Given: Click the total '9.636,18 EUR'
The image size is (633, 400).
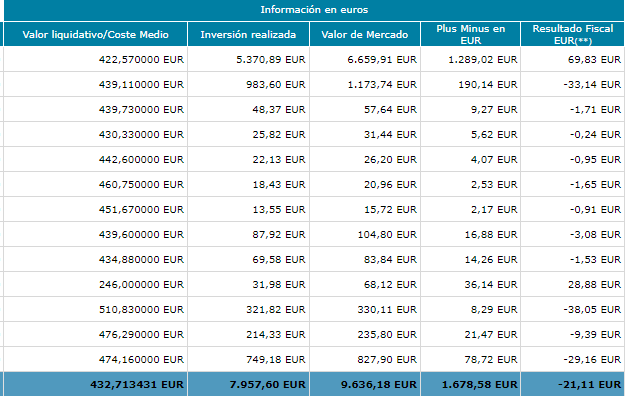Looking at the screenshot, I should pos(365,385).
